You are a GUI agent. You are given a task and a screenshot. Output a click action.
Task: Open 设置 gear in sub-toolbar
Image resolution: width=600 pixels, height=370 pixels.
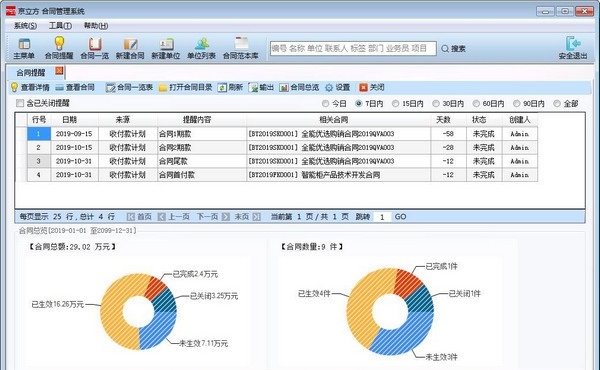coord(338,88)
